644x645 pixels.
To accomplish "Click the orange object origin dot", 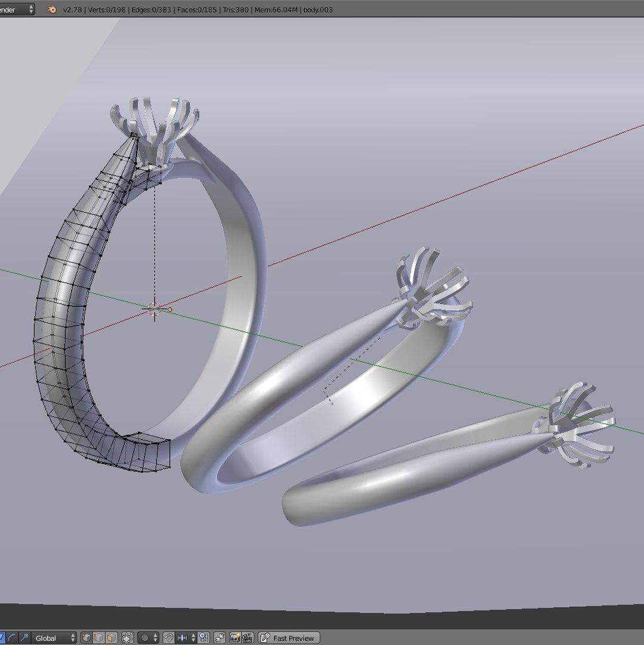I will click(x=170, y=309).
